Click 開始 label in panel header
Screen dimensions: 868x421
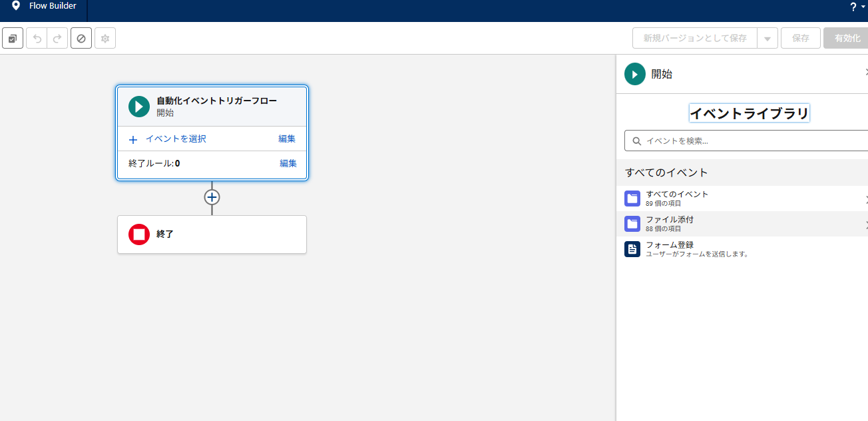(662, 74)
